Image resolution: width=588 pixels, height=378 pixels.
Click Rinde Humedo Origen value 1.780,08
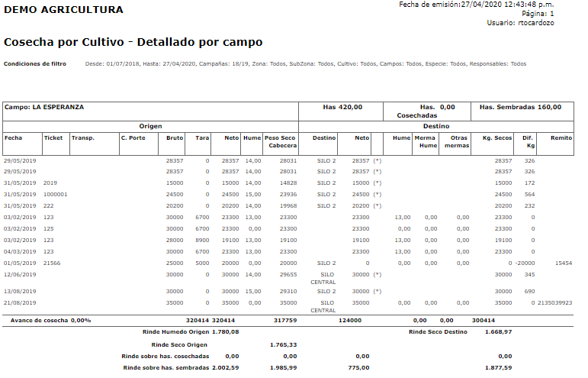coord(226,332)
